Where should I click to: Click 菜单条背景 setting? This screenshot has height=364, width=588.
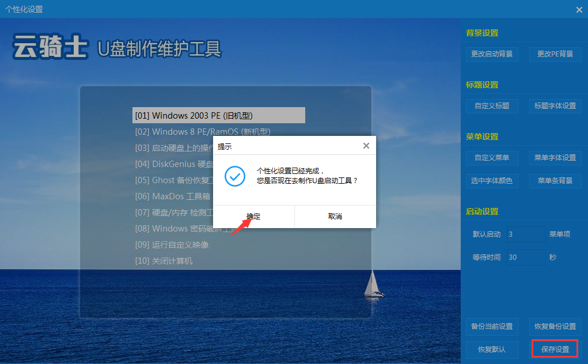555,181
